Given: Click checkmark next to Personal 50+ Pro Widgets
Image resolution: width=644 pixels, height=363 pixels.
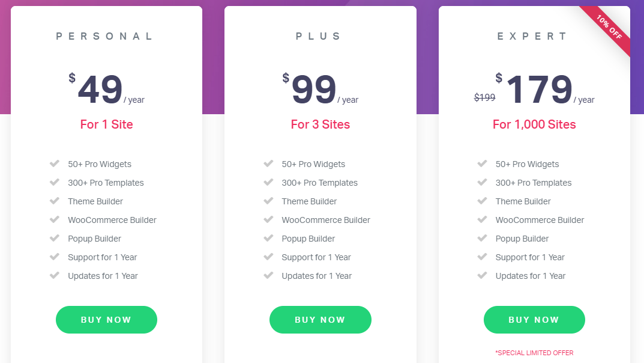Looking at the screenshot, I should [55, 163].
